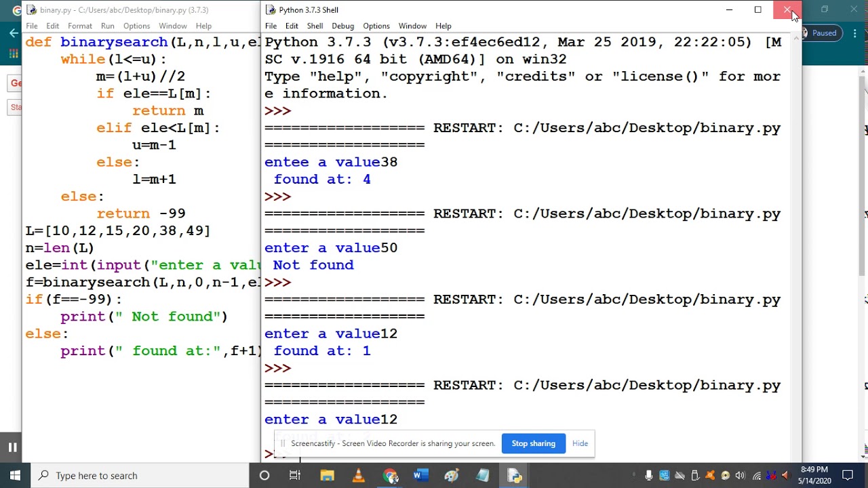
Task: Click Windows Start button
Action: [x=15, y=475]
